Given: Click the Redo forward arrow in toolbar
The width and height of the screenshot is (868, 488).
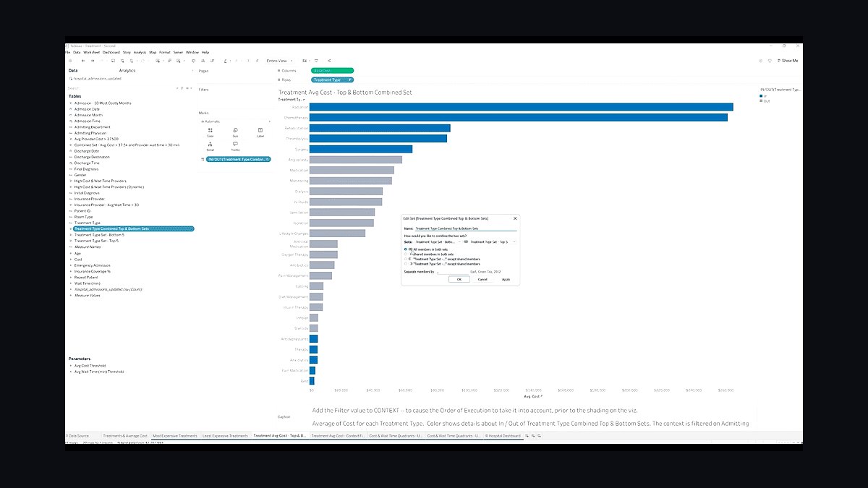Looking at the screenshot, I should (x=93, y=61).
